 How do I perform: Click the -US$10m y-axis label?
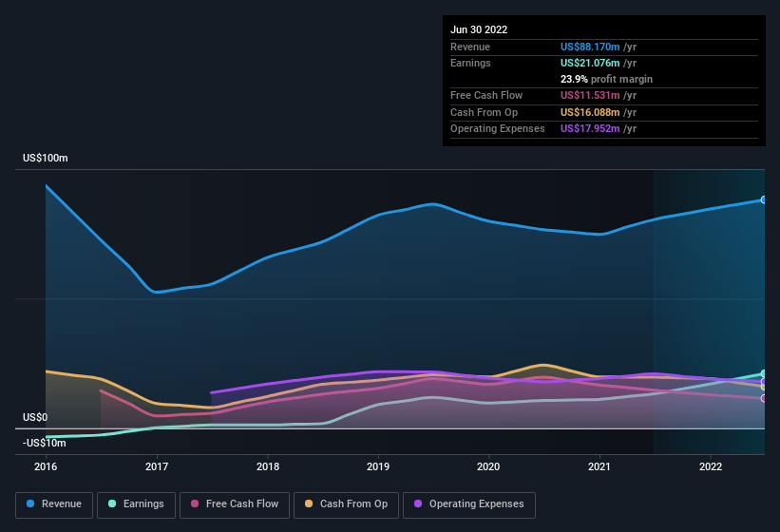click(x=45, y=443)
